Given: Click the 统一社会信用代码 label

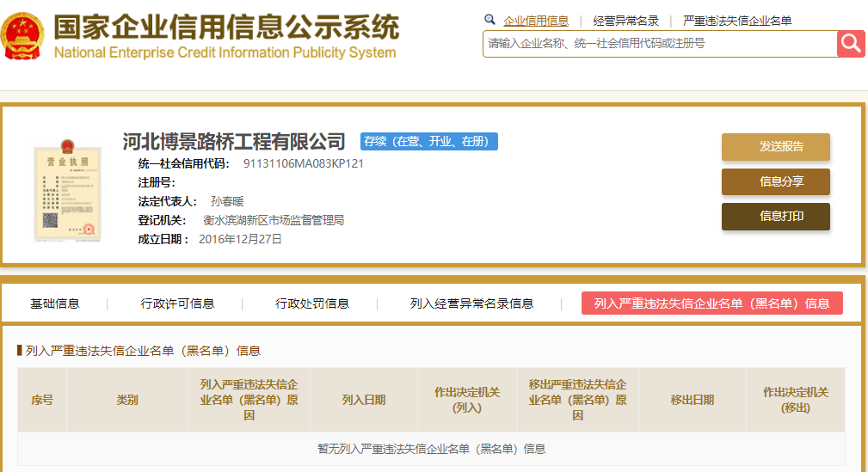Looking at the screenshot, I should (x=184, y=164).
